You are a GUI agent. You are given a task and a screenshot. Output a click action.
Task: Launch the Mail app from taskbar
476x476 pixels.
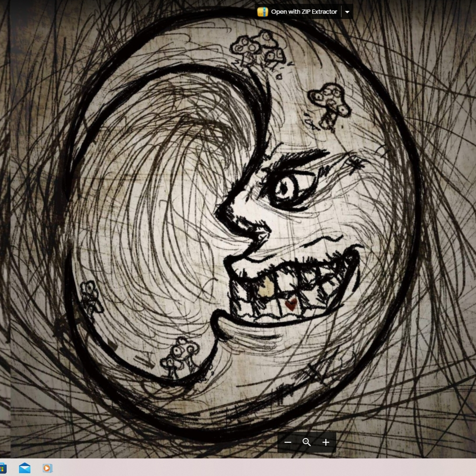[25, 468]
